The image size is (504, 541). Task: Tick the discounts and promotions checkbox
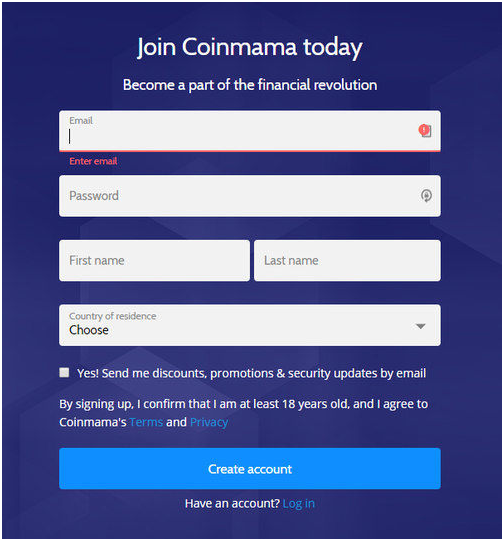pyautogui.click(x=64, y=373)
